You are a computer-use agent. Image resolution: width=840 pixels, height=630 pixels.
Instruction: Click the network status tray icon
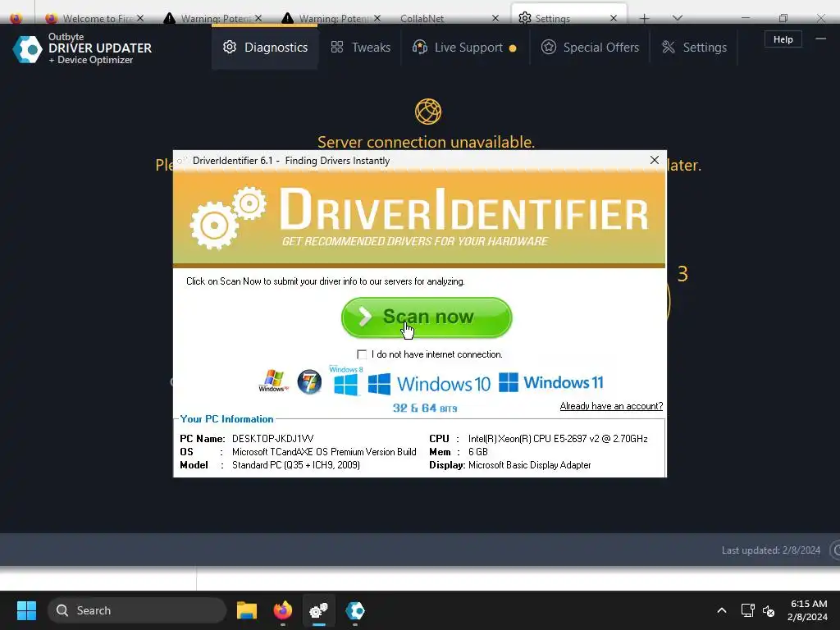747,610
